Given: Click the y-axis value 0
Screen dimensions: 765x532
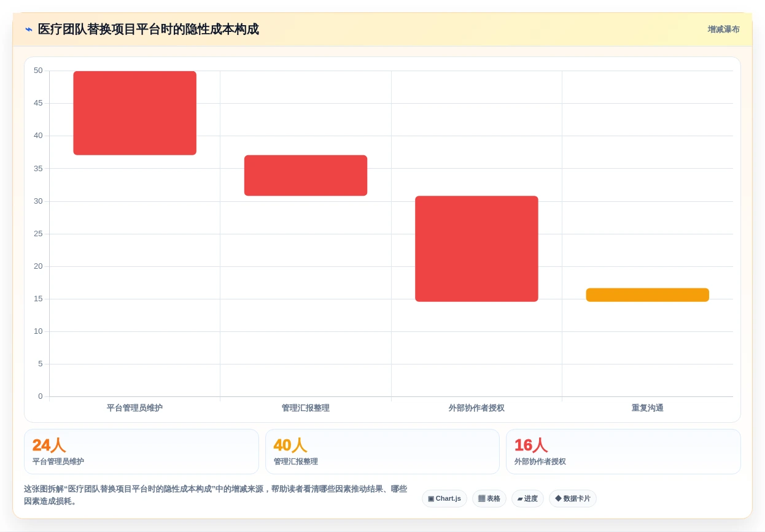Looking at the screenshot, I should [x=41, y=396].
